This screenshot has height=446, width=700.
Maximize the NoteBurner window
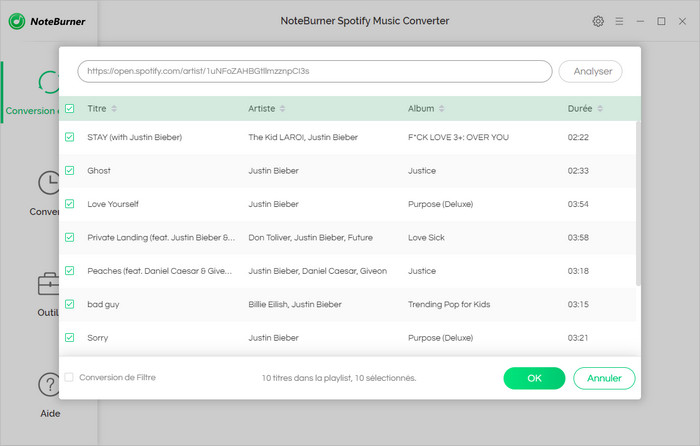pos(661,21)
